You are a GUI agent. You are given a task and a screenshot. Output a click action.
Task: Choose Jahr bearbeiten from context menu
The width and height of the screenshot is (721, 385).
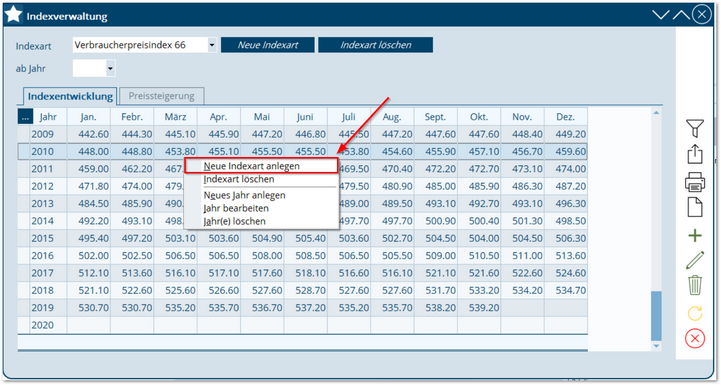point(261,208)
